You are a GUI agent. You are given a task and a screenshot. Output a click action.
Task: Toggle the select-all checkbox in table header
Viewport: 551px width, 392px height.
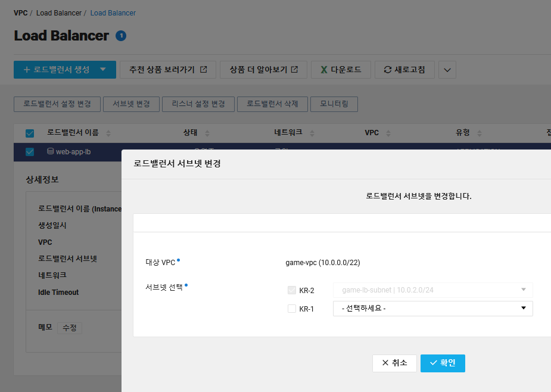click(x=30, y=133)
